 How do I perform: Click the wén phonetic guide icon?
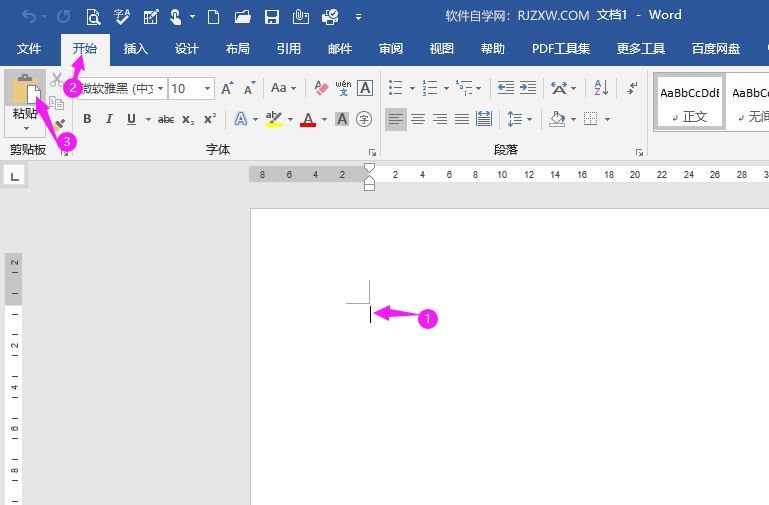point(343,88)
